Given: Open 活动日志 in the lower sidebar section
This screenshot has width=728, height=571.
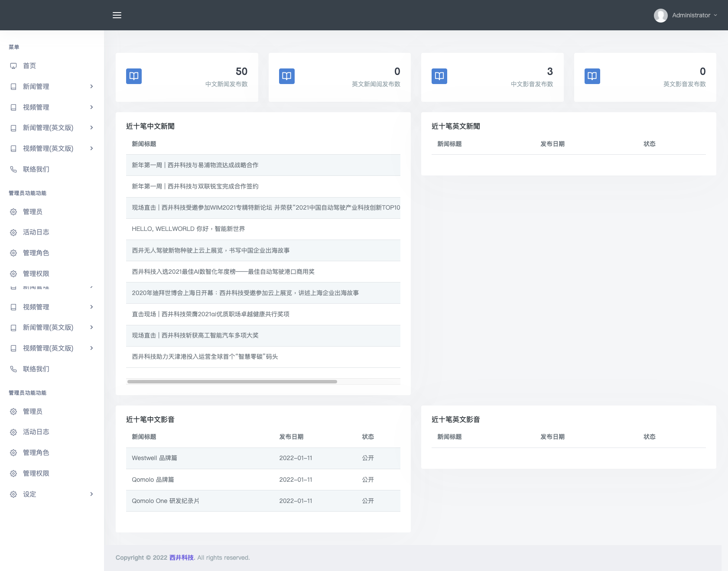Looking at the screenshot, I should (36, 432).
